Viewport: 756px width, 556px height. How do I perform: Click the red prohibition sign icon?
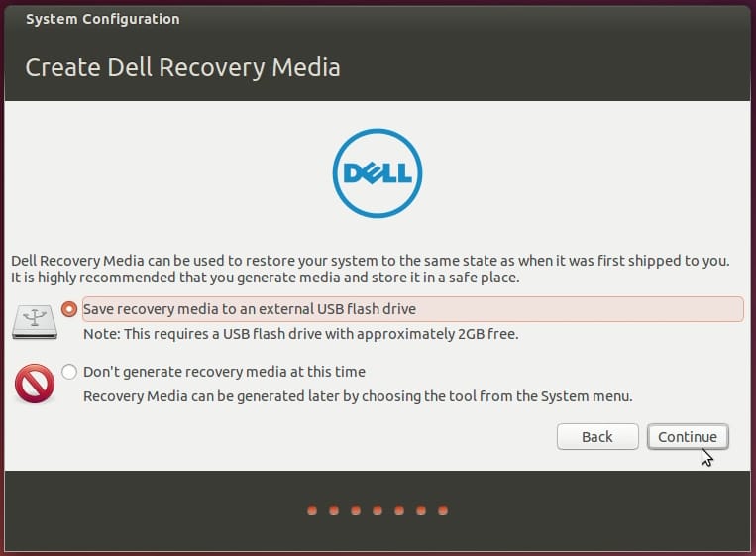pyautogui.click(x=34, y=384)
